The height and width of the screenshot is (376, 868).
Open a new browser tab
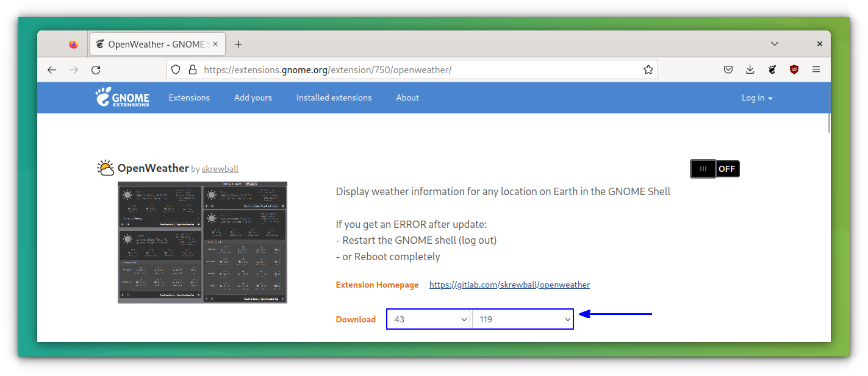pos(238,44)
